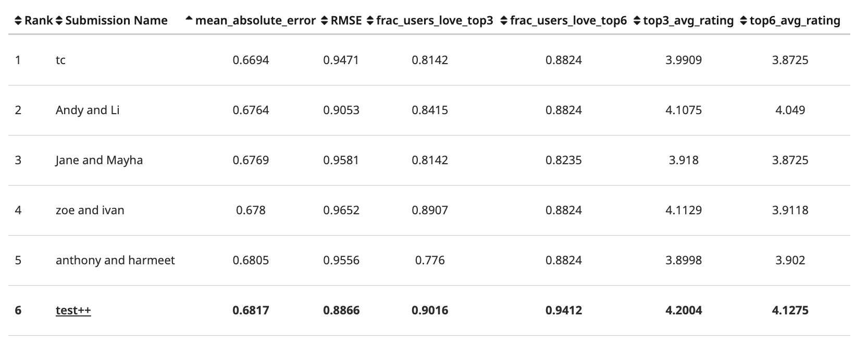Click the sort icon beside top6_avg_rating
The image size is (868, 342).
[743, 21]
